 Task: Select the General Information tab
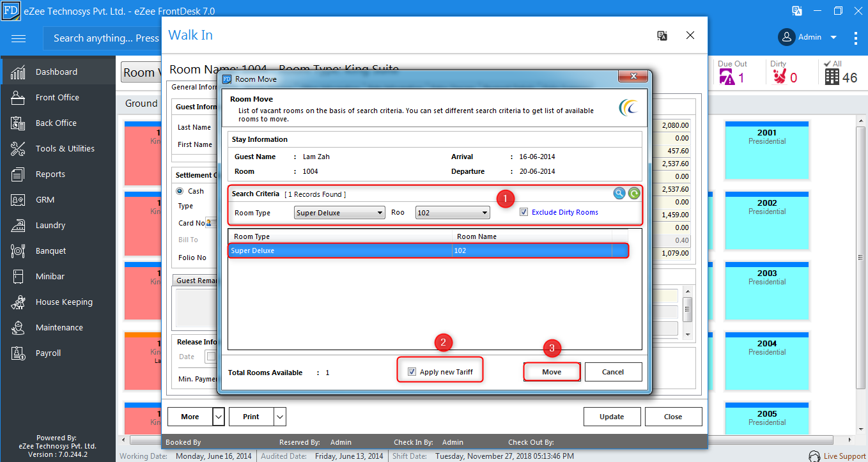tap(194, 88)
